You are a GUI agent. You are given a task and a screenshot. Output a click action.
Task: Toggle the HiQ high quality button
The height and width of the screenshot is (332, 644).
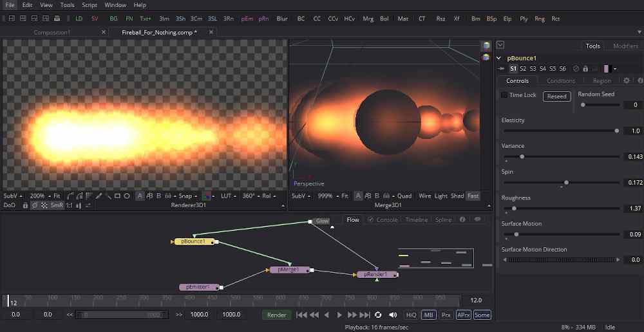point(411,315)
